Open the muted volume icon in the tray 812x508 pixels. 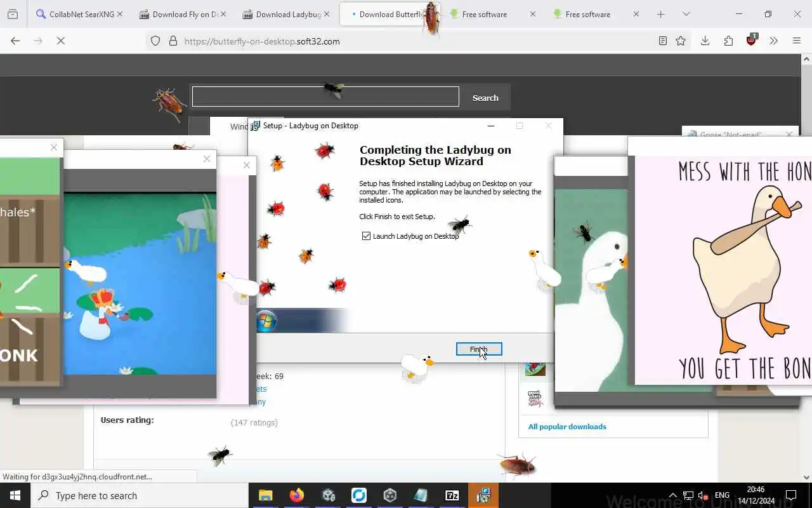click(x=704, y=495)
